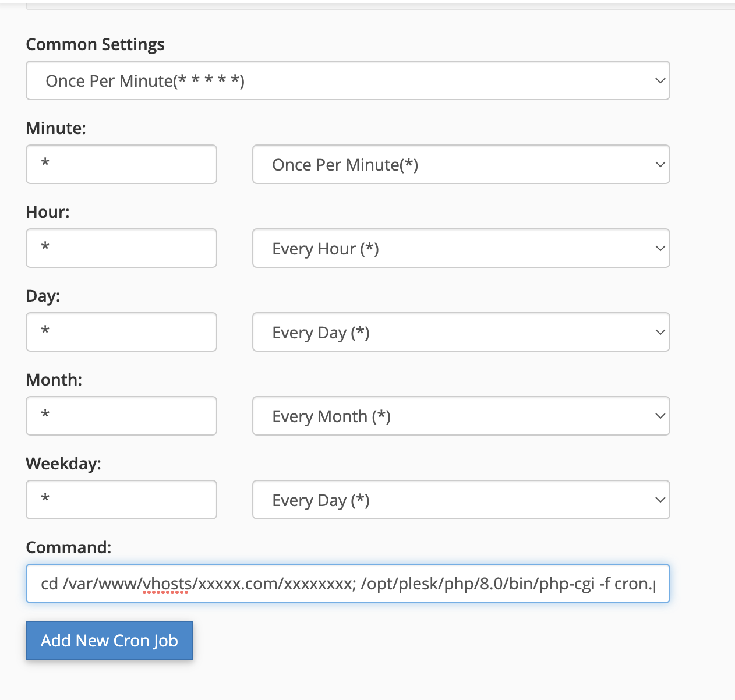Expand the Every Hour (*) dropdown
This screenshot has width=735, height=700.
[461, 248]
